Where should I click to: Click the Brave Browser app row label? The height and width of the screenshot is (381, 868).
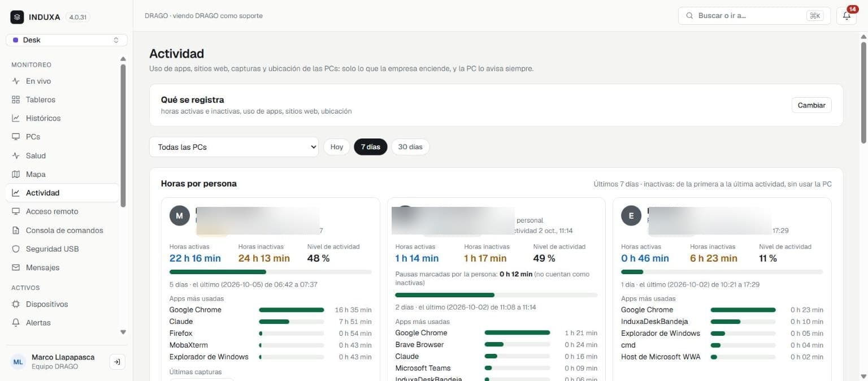click(419, 345)
